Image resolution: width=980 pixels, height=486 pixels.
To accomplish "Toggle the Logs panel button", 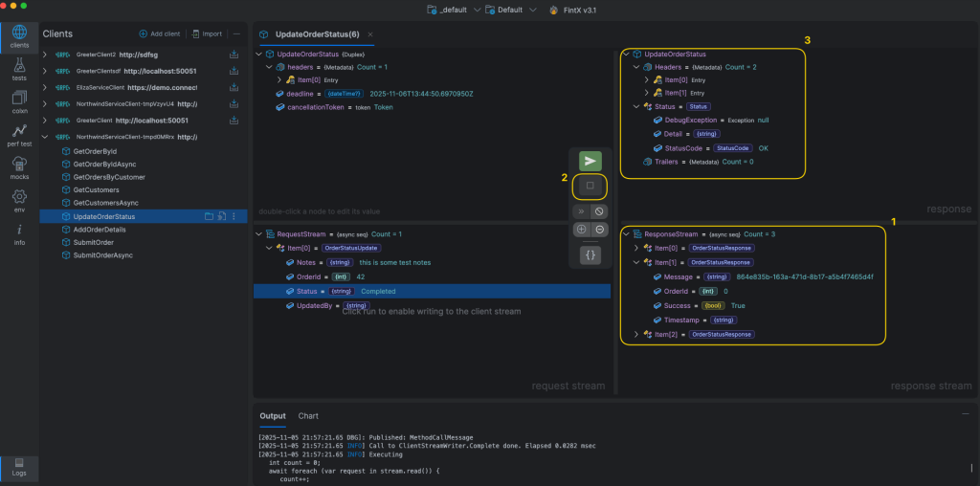I will [19, 467].
